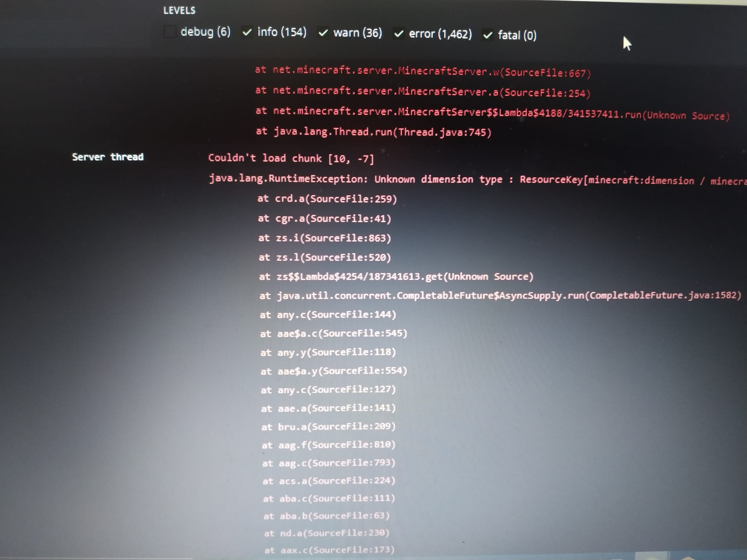Click the zs.i(SourceFile:863) stack frame
The height and width of the screenshot is (560, 747).
325,238
